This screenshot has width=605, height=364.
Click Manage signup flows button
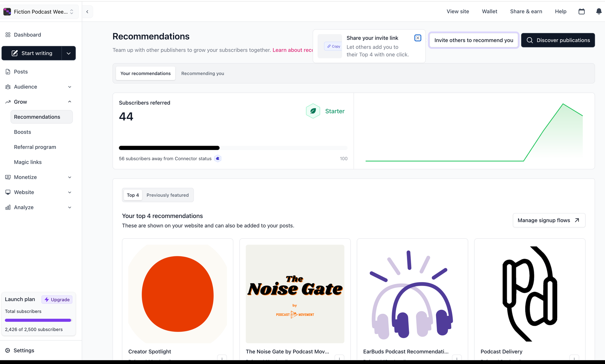(549, 220)
